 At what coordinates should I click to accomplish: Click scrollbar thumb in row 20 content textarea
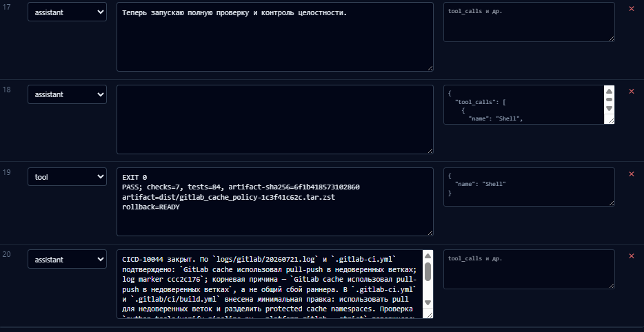pos(427,271)
